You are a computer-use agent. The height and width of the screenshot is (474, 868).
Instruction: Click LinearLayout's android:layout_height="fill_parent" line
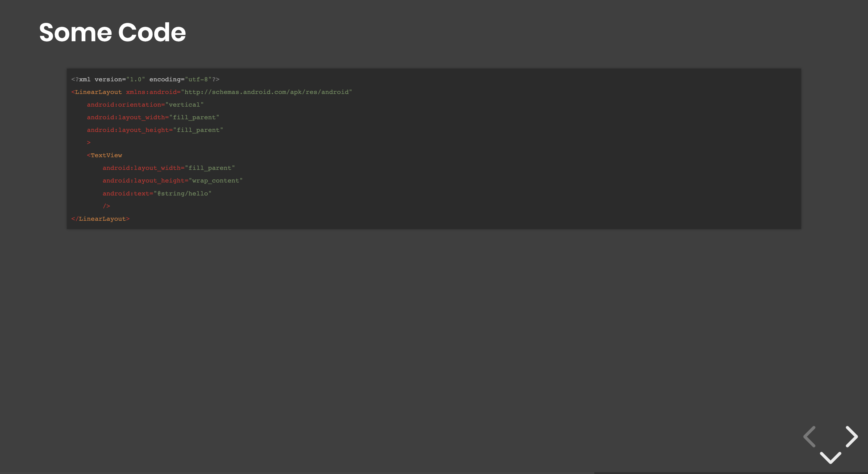pyautogui.click(x=155, y=130)
